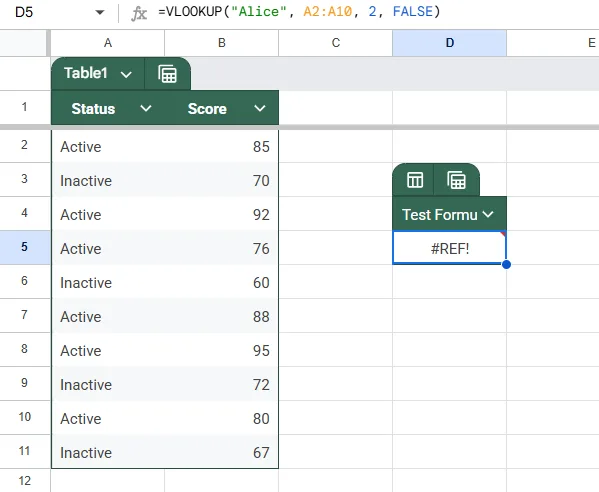Image resolution: width=599 pixels, height=492 pixels.
Task: Click the #REF! error cell
Action: [450, 248]
